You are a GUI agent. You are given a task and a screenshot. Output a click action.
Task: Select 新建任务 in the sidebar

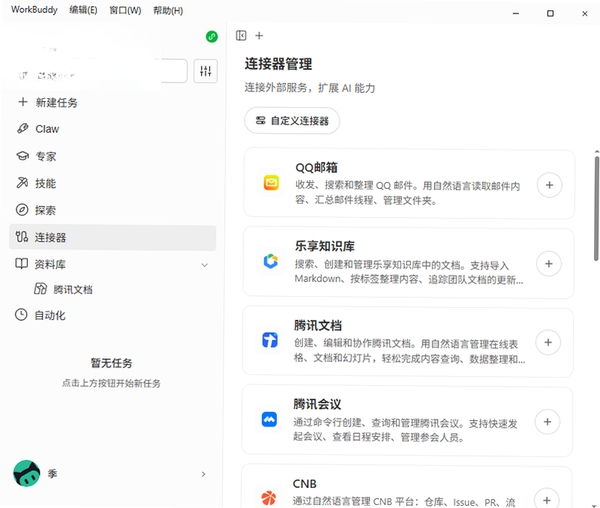tap(56, 103)
